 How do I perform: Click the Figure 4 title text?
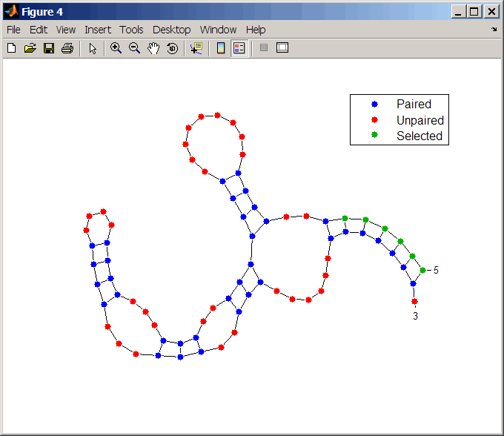point(42,12)
